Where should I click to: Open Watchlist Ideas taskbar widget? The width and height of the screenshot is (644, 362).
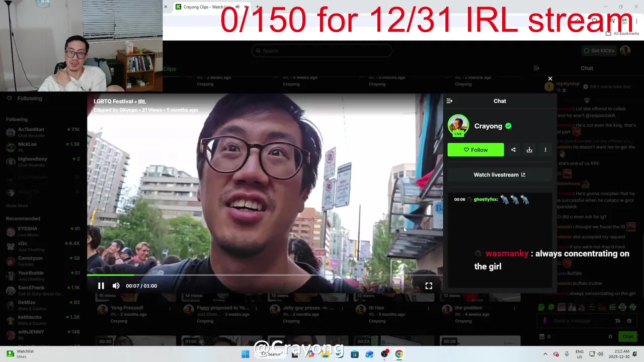click(x=20, y=354)
